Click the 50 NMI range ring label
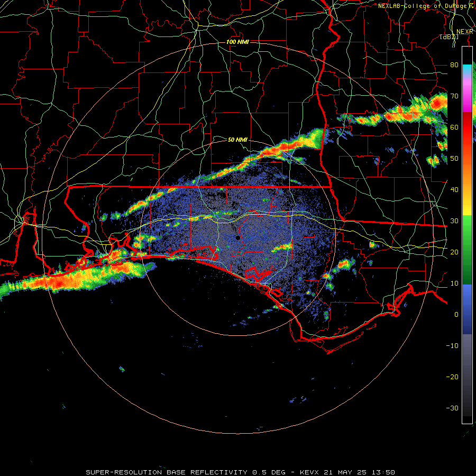The width and height of the screenshot is (476, 476). [237, 140]
